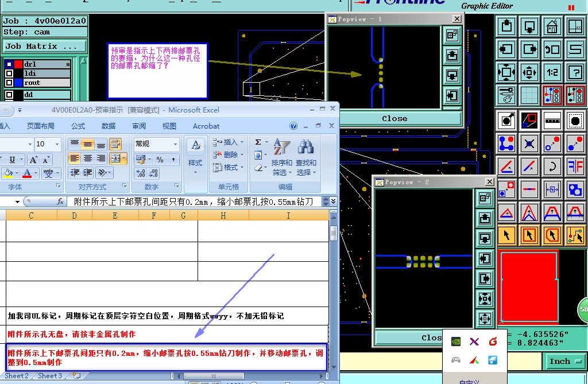
Task: Open the merge cells dropdown arrow
Action: tap(124, 158)
